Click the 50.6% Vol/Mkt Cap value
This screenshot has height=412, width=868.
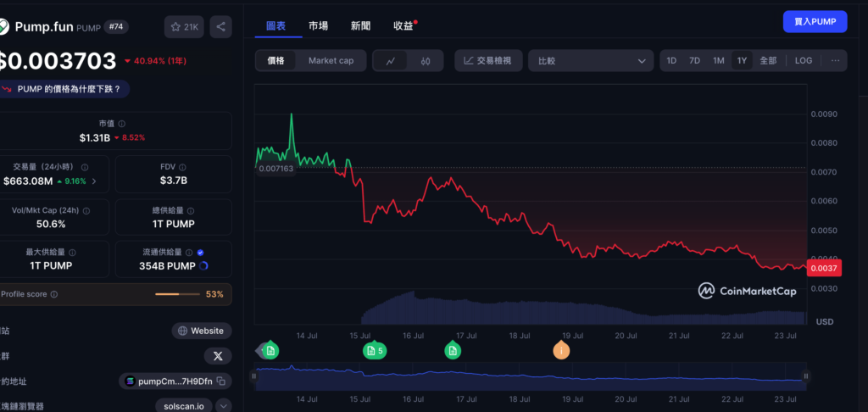point(52,225)
